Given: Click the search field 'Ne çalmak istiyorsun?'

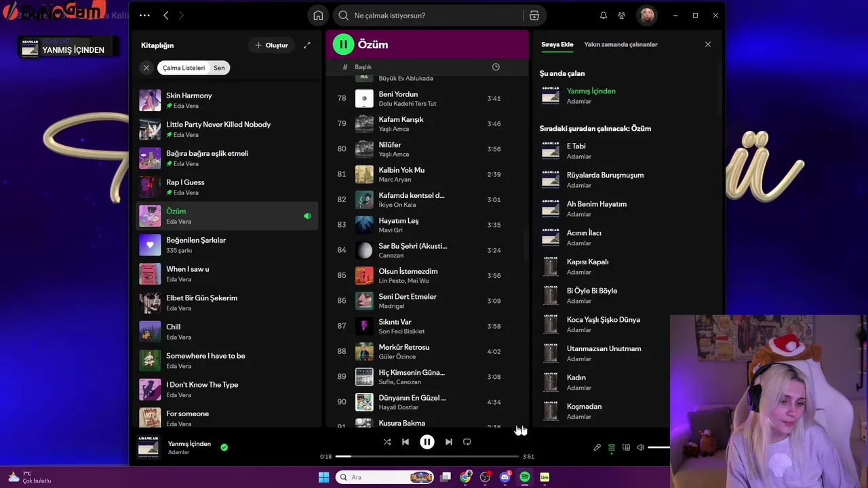Looking at the screenshot, I should pos(427,16).
